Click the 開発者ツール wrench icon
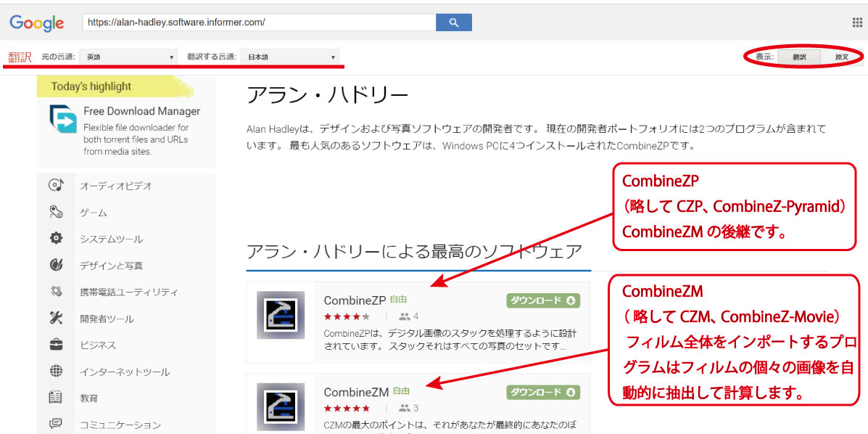This screenshot has width=868, height=434. [x=56, y=318]
